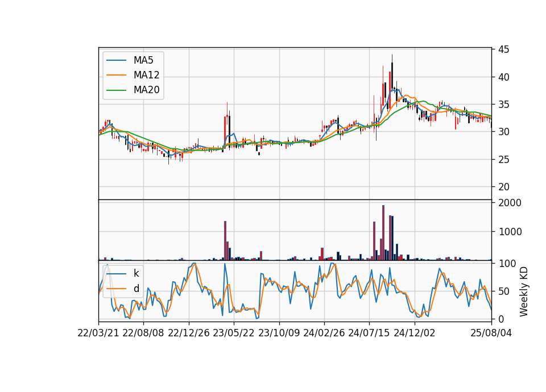Click the 22/03/21 date label

(x=98, y=333)
